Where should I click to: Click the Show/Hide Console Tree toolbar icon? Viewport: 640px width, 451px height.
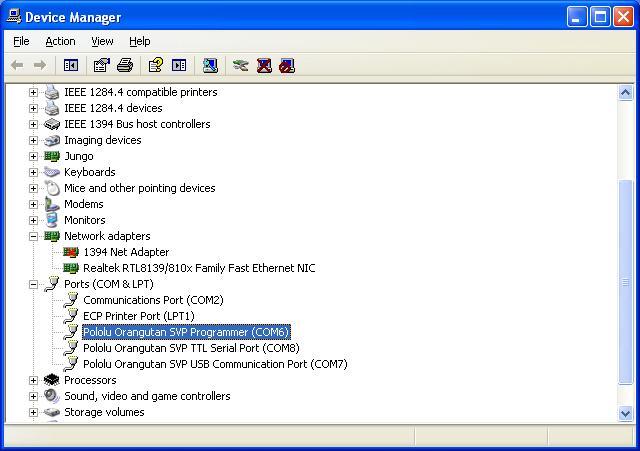click(x=71, y=65)
